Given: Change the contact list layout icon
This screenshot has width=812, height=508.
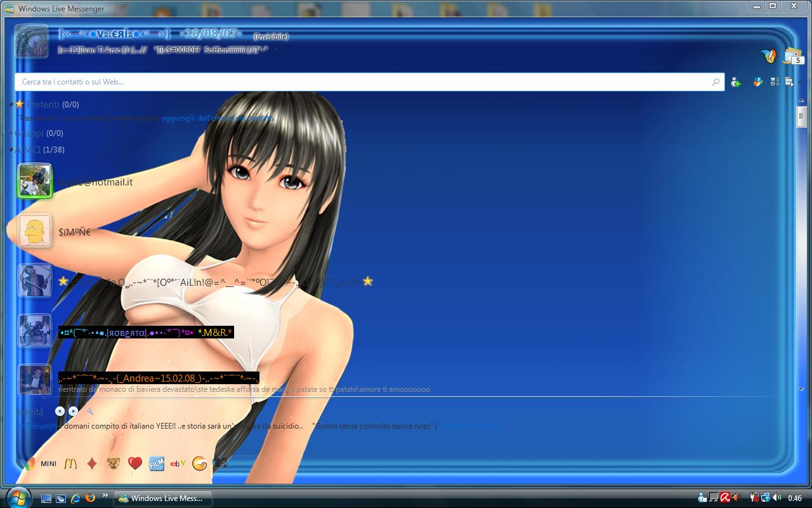Looking at the screenshot, I should click(x=775, y=82).
